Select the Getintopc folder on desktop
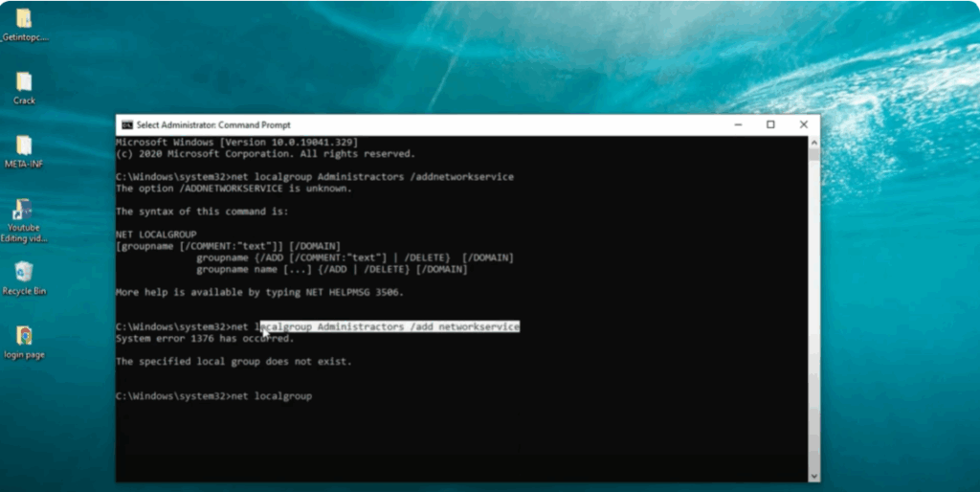 [x=24, y=19]
